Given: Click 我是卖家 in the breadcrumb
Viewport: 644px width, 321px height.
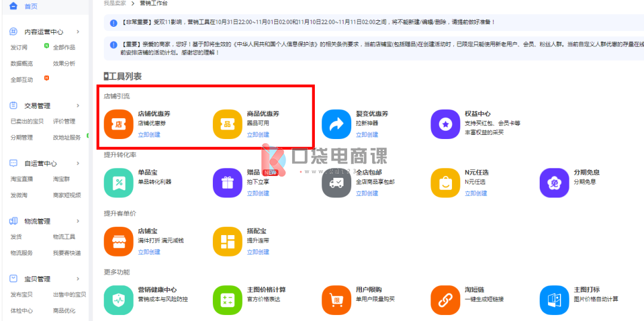Looking at the screenshot, I should pos(114,4).
